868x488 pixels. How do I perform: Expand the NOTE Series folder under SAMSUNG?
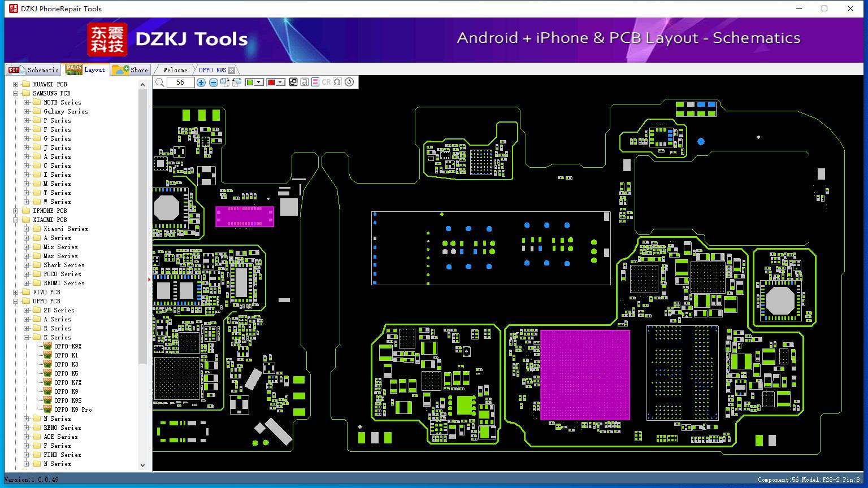pos(27,102)
